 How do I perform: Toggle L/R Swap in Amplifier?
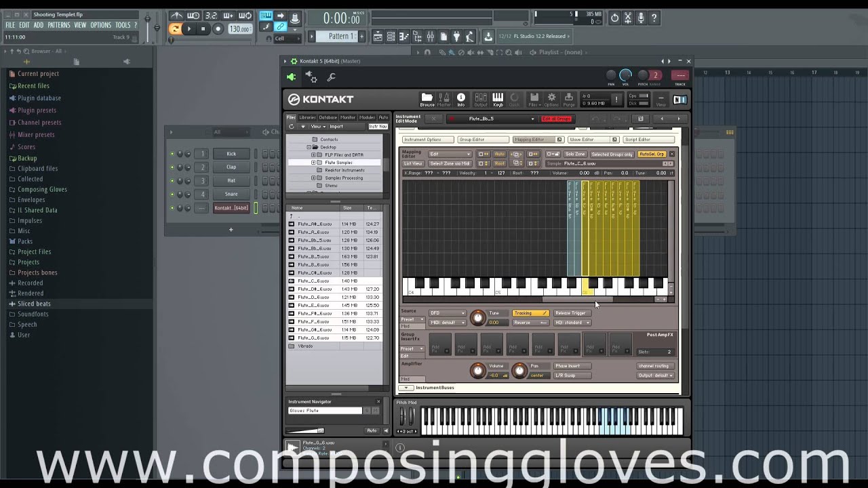(x=572, y=375)
